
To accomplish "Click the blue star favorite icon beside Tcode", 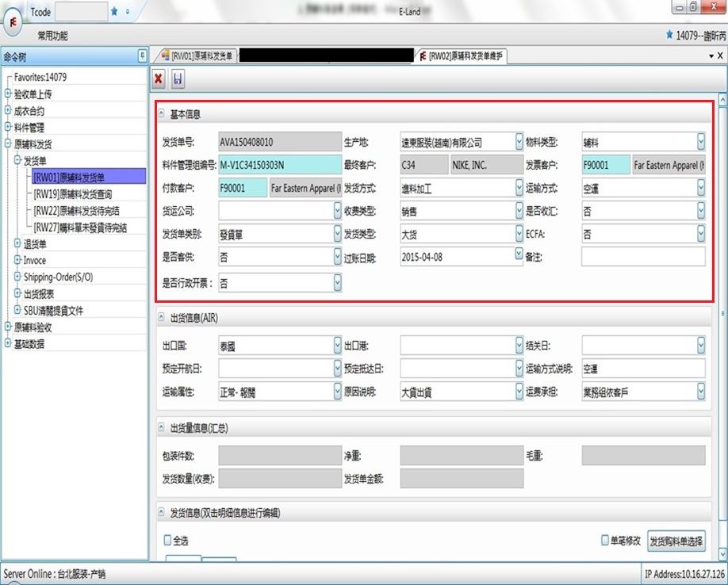I will [115, 12].
